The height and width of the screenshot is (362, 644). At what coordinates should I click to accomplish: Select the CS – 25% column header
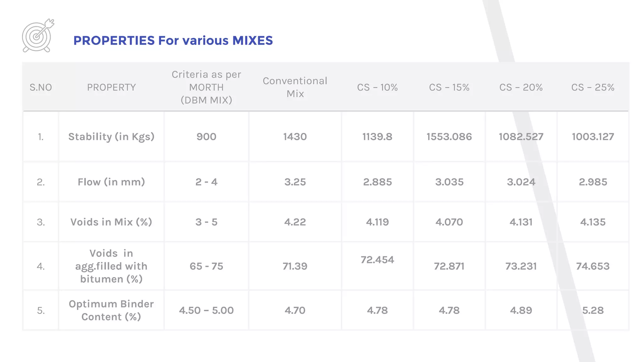(x=593, y=87)
